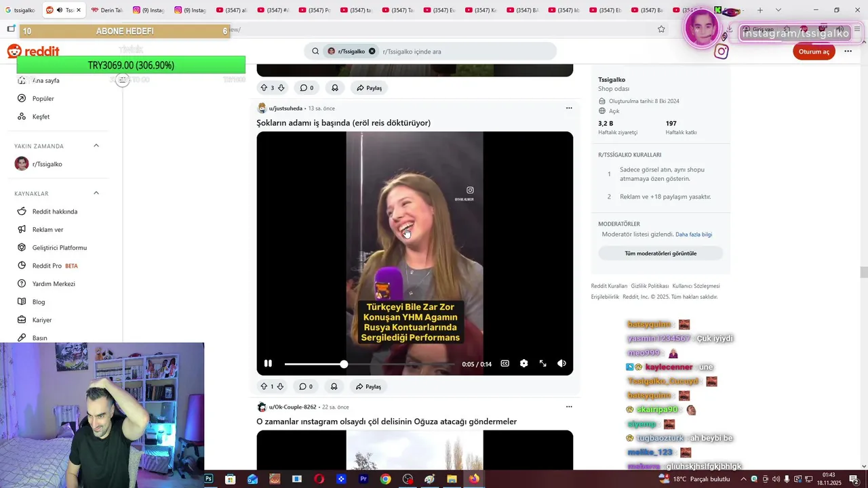Switch to the Derin Tal browser tab

click(x=106, y=10)
